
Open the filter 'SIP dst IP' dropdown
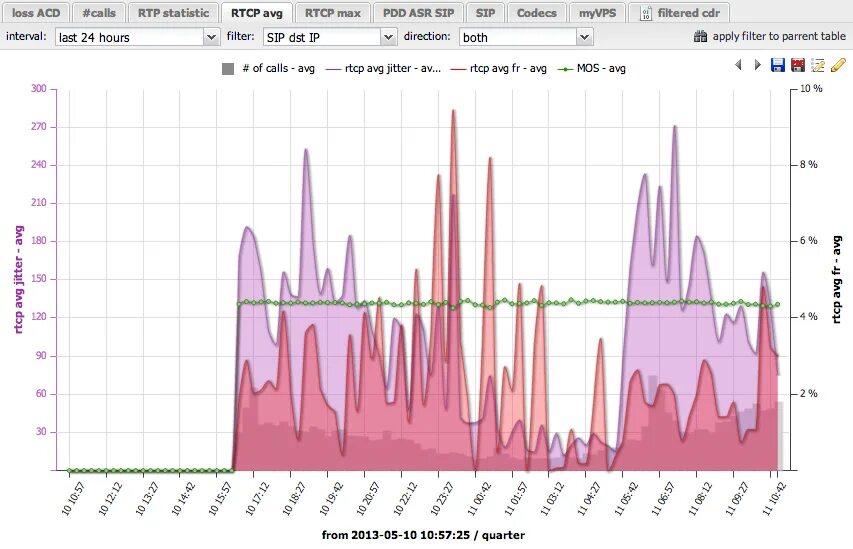click(388, 37)
